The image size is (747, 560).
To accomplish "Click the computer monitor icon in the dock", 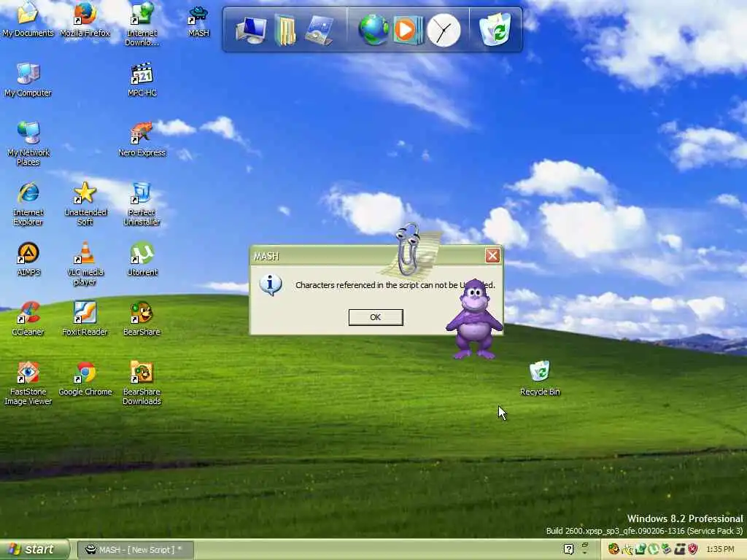I will (x=251, y=31).
